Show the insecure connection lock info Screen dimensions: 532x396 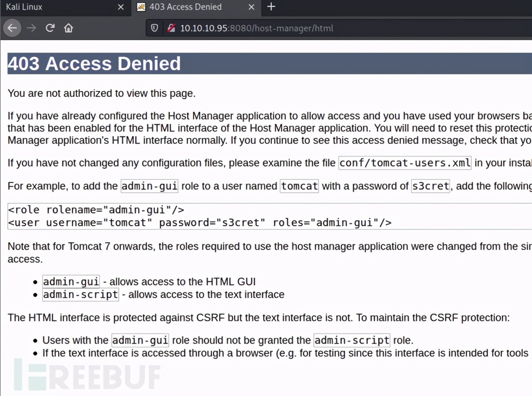click(171, 28)
